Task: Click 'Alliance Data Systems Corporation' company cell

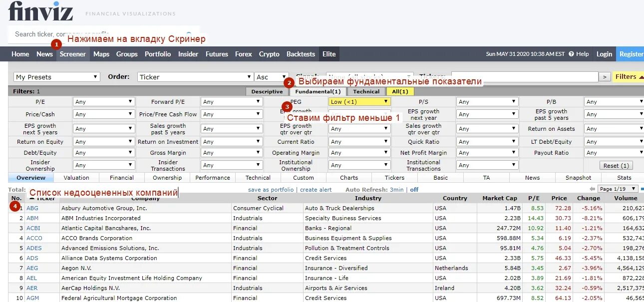Action: click(x=109, y=258)
